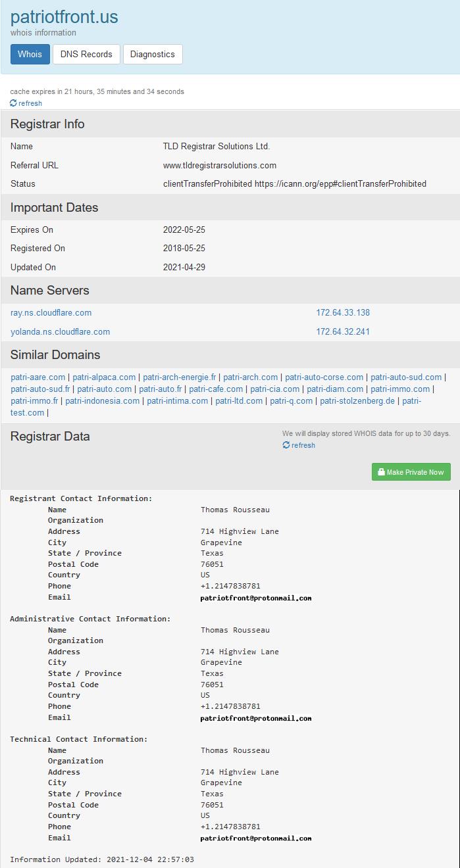Click refresh link under cache expiry

click(26, 103)
